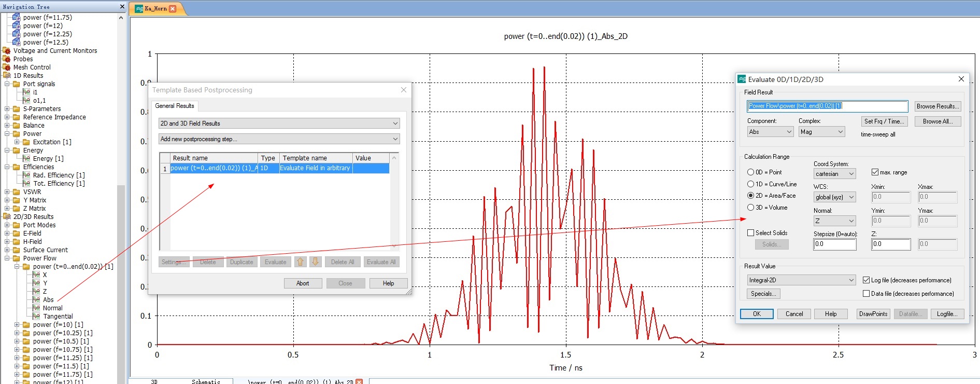Move result up with arrow icon
This screenshot has height=384, width=980.
coord(300,262)
